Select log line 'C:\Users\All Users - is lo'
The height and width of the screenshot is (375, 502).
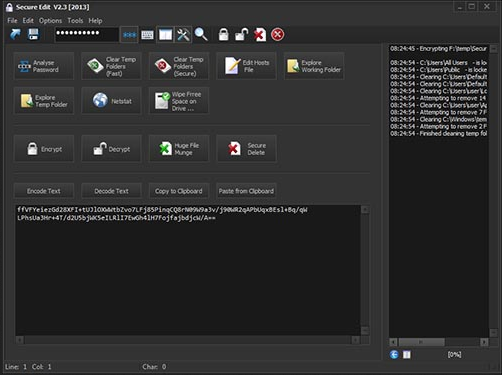coord(438,63)
